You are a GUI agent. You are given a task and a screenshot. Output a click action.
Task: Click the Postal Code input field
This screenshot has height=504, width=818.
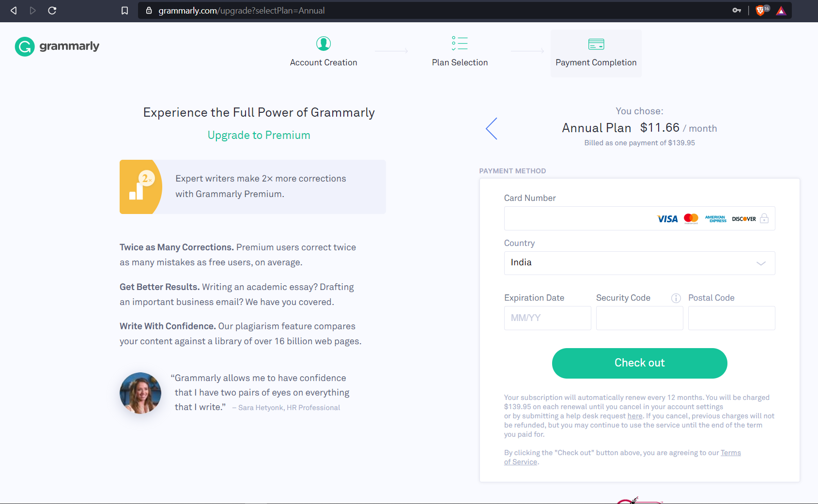[731, 318]
